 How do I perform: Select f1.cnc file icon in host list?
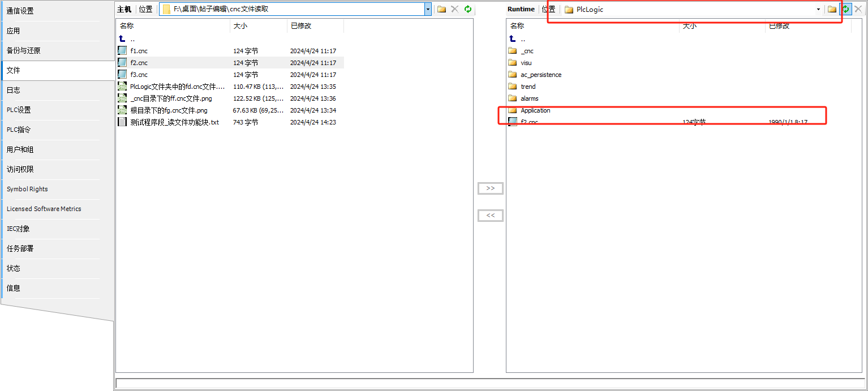point(122,51)
